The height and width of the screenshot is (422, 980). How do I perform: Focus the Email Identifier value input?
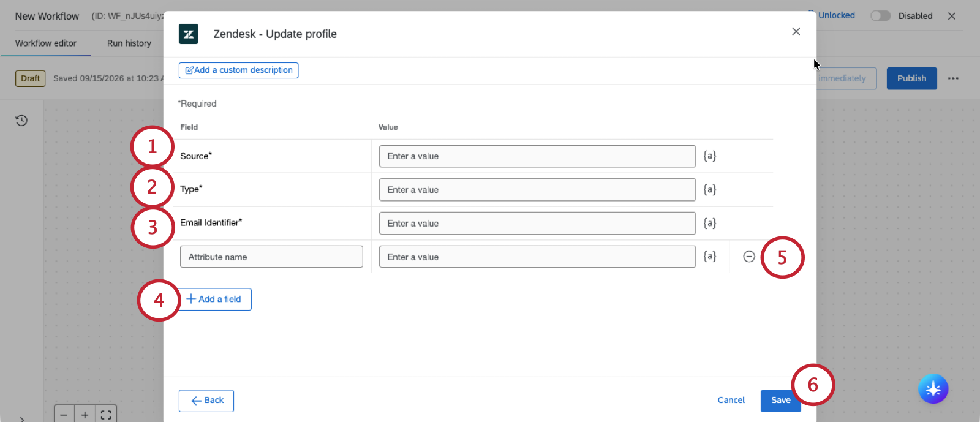pyautogui.click(x=537, y=224)
